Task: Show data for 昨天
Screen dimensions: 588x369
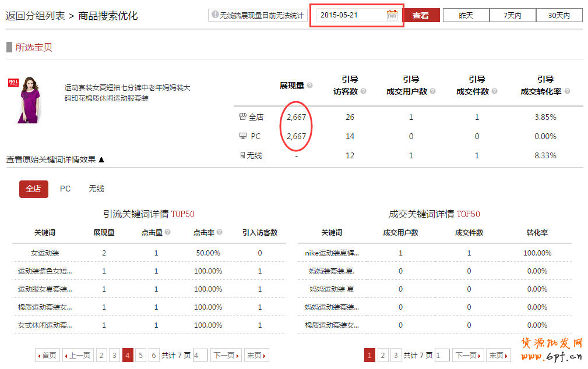Action: point(466,16)
